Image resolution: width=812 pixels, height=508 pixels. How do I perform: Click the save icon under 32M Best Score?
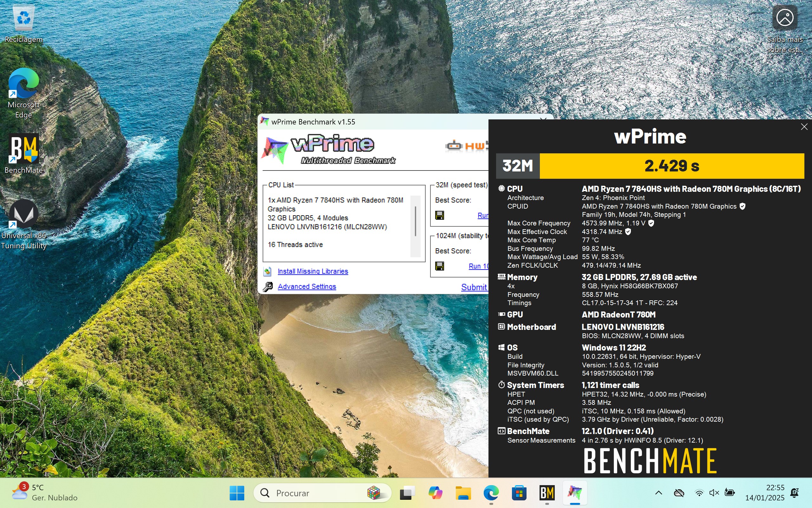[440, 215]
